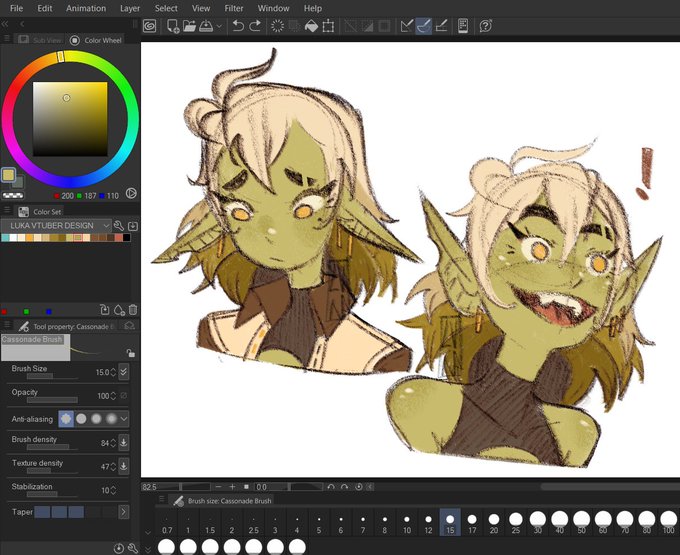Click the Import color set icon
Viewport: 680px width, 555px height.
(x=133, y=226)
